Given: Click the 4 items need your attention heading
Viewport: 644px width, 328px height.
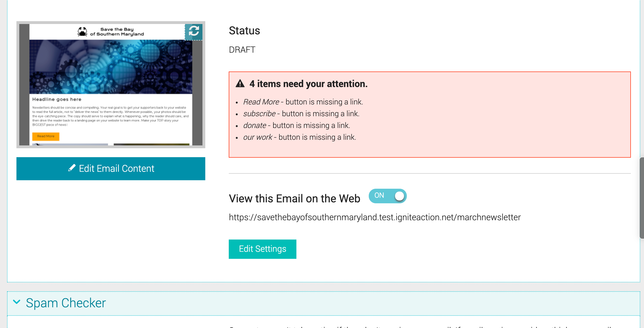Looking at the screenshot, I should coord(309,84).
